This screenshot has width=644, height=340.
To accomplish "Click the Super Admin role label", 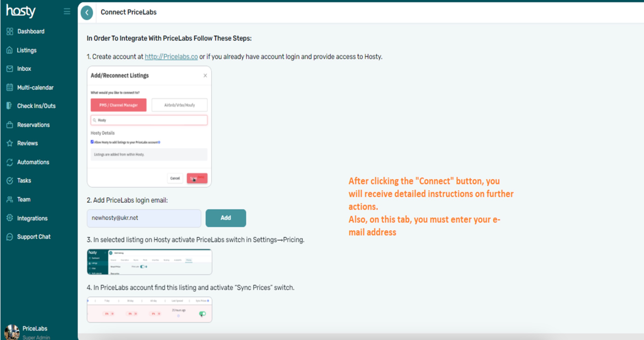I will tap(36, 337).
